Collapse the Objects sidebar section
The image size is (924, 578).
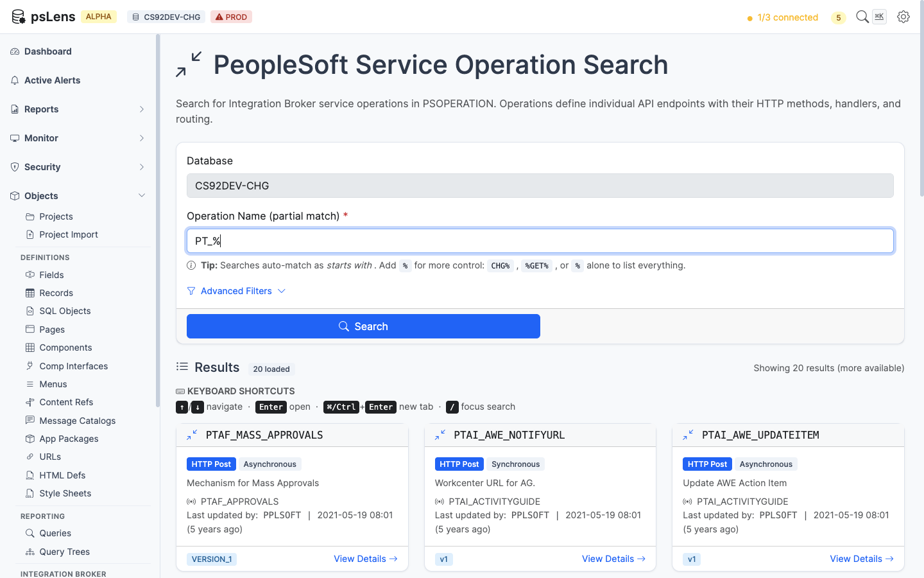(x=78, y=196)
